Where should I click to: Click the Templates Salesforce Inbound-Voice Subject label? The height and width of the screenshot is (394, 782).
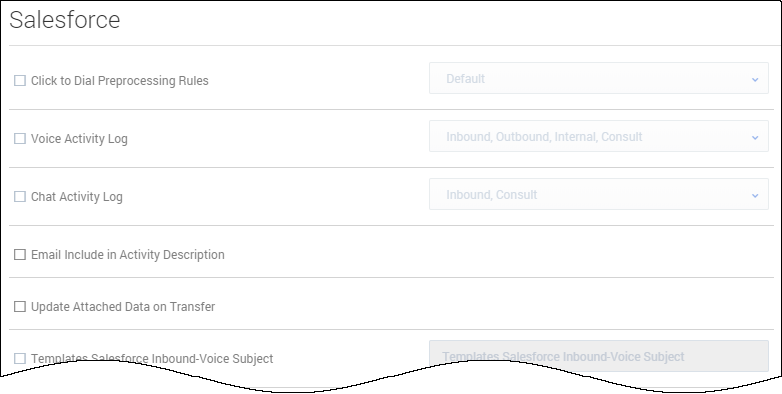(x=152, y=359)
